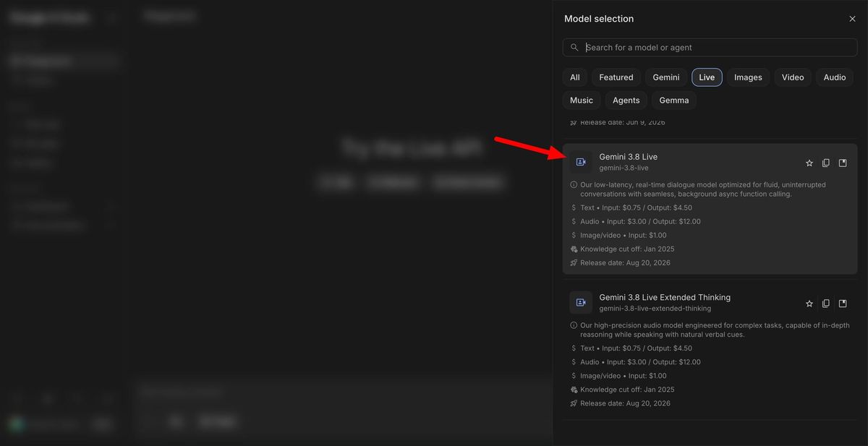Select Gemini 3.8 Live Extended Thinking title

[x=665, y=297]
